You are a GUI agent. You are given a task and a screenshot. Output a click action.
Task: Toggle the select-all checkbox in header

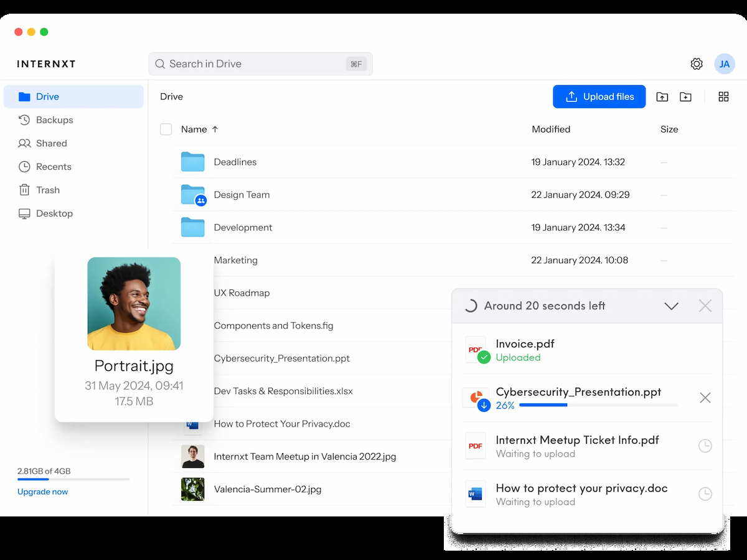(166, 129)
